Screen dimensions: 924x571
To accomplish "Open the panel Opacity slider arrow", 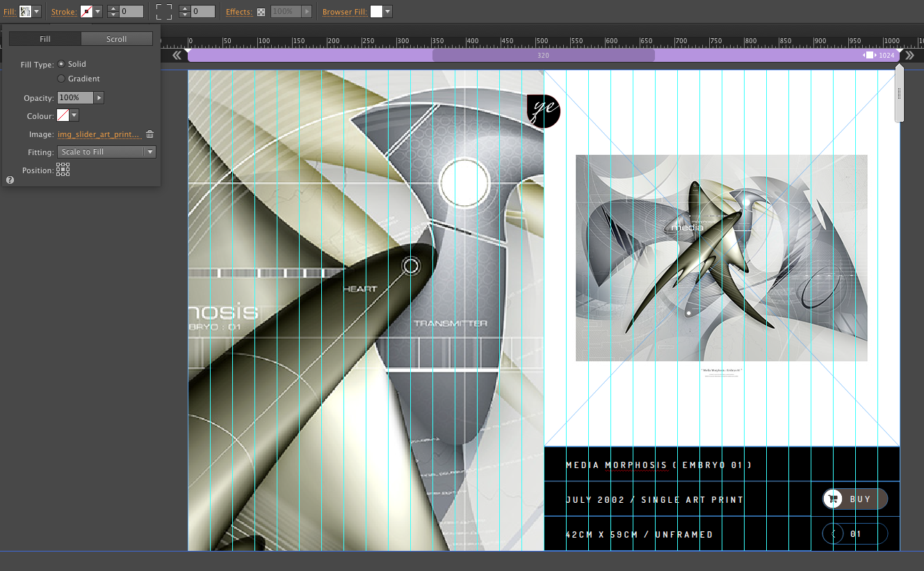I will coord(99,98).
